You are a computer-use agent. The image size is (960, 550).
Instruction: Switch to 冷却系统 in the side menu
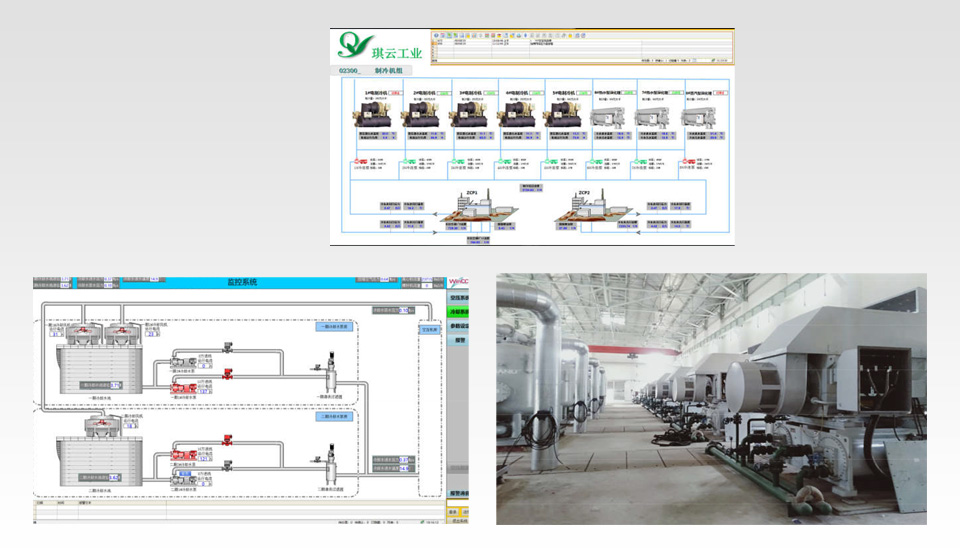tap(457, 311)
